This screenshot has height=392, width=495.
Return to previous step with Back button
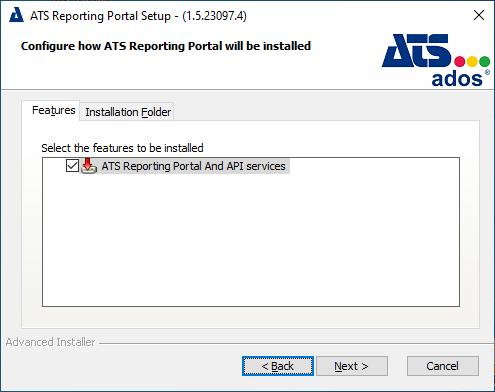coord(278,366)
